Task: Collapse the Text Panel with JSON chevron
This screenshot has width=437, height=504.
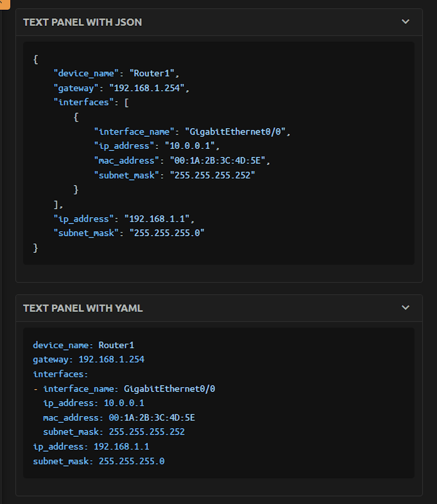Action: point(405,22)
